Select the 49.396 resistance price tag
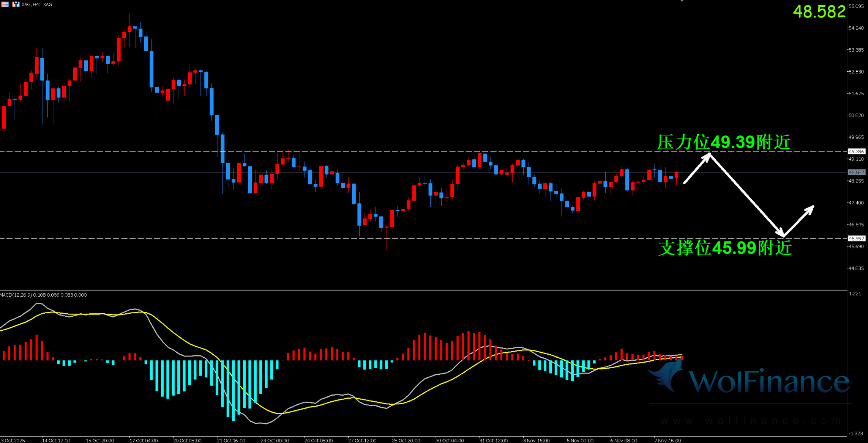 pyautogui.click(x=856, y=151)
